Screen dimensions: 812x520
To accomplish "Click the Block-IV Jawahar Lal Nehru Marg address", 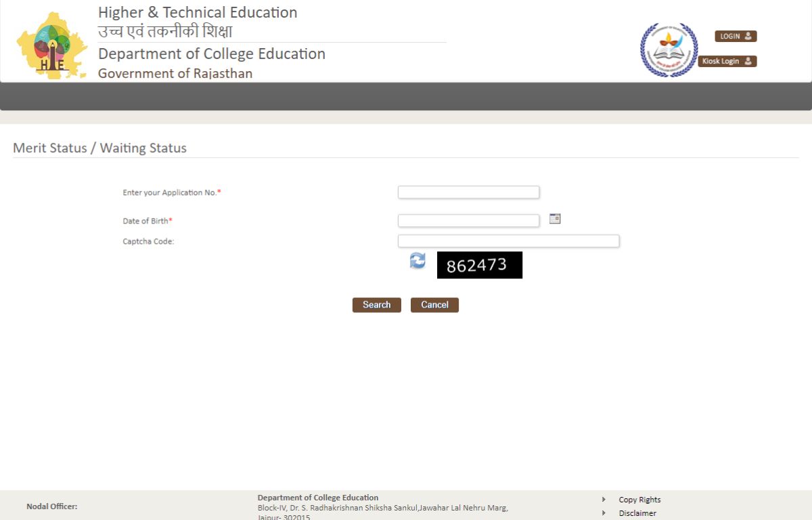I will [383, 513].
